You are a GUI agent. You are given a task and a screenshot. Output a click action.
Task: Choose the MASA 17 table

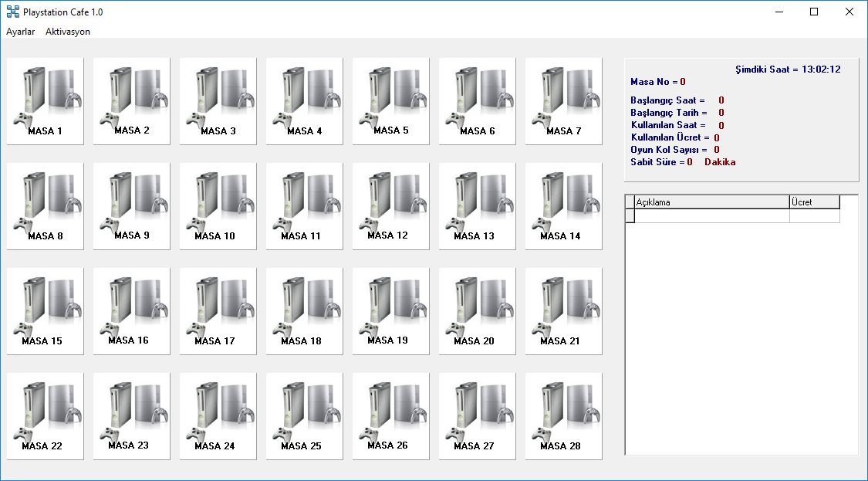218,311
